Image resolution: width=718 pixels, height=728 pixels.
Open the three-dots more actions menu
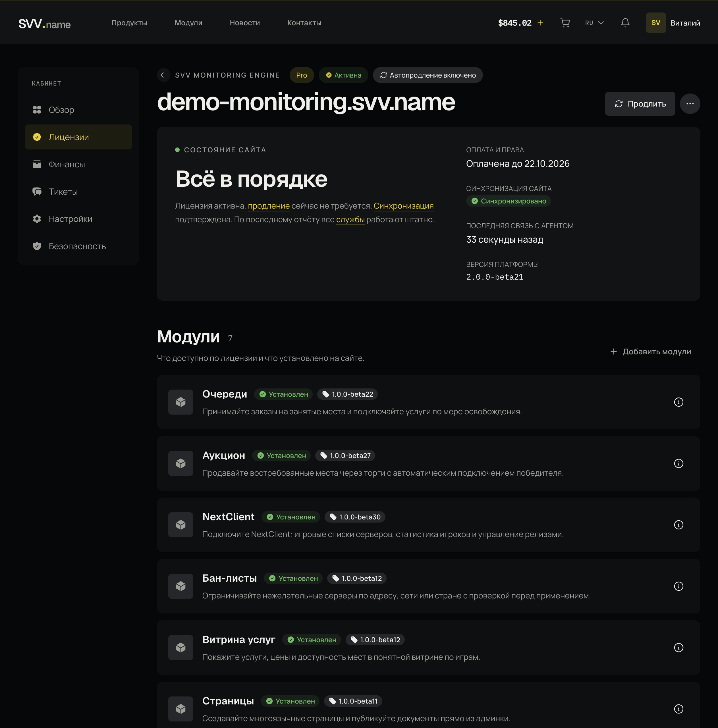coord(690,104)
